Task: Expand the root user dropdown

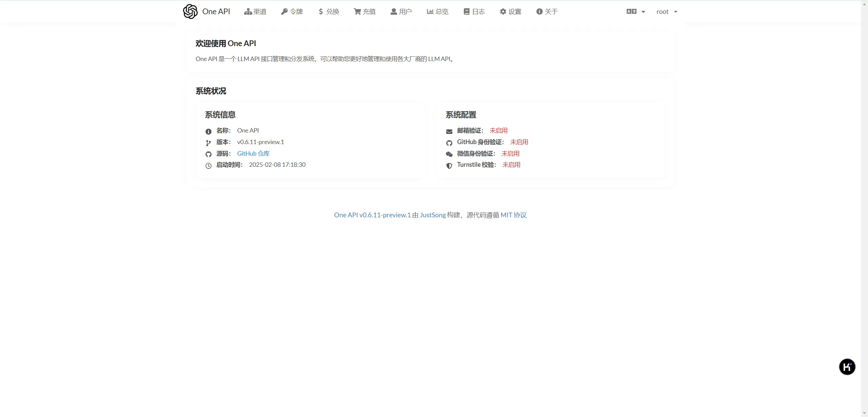Action: coord(667,12)
